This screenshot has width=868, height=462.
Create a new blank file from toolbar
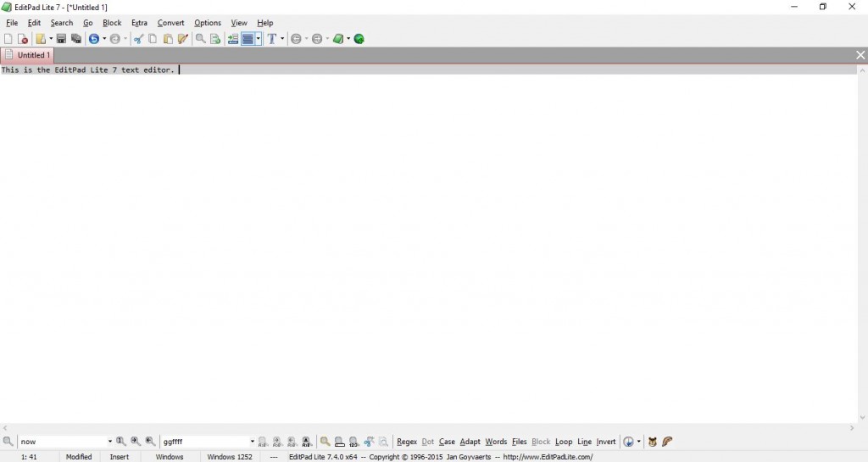[8, 39]
